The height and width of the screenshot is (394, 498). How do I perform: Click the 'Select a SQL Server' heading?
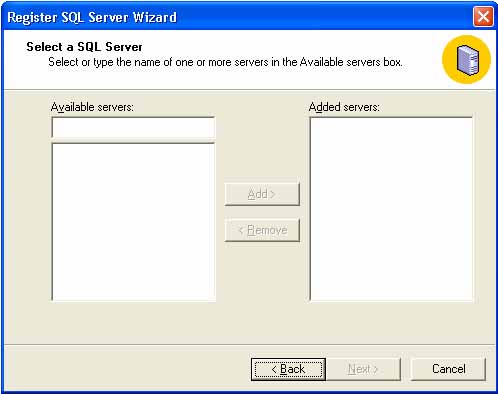click(84, 47)
